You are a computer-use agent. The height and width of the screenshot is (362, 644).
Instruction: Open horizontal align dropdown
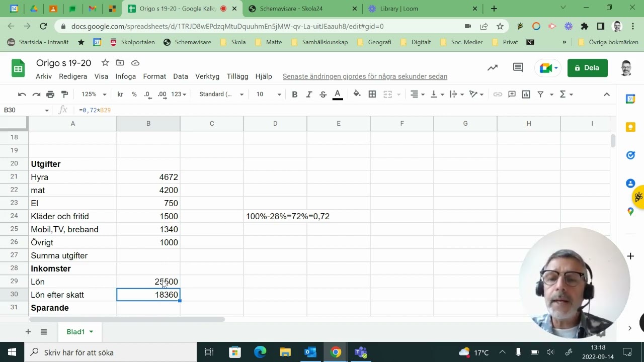point(417,94)
